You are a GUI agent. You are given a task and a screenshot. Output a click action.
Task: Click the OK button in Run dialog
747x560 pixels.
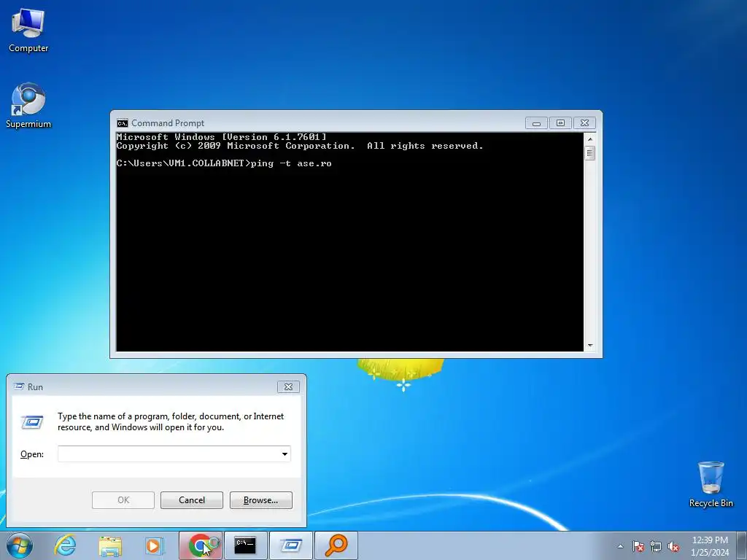123,500
